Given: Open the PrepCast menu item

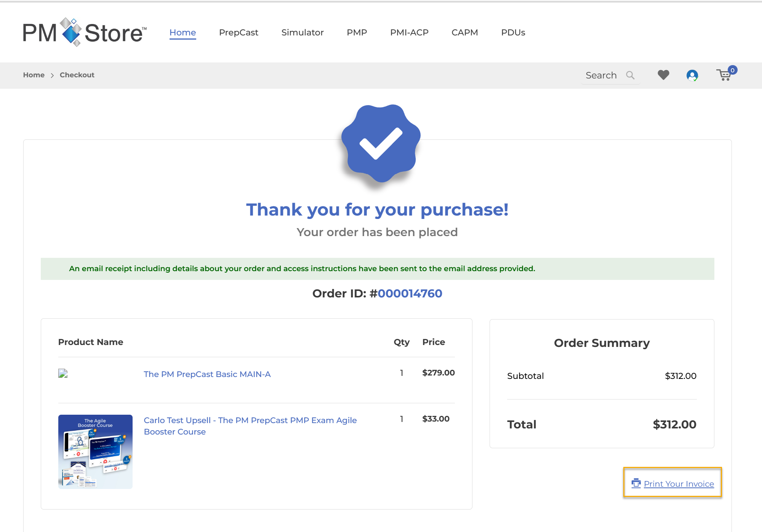Looking at the screenshot, I should point(239,33).
